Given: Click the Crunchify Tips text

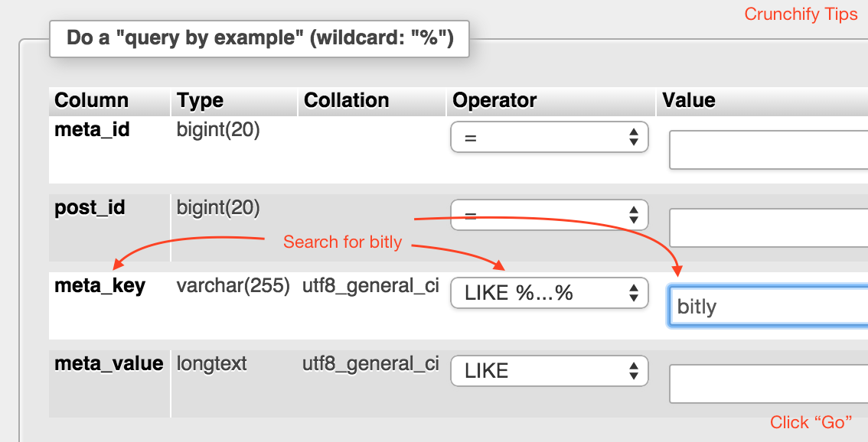Looking at the screenshot, I should tap(801, 15).
